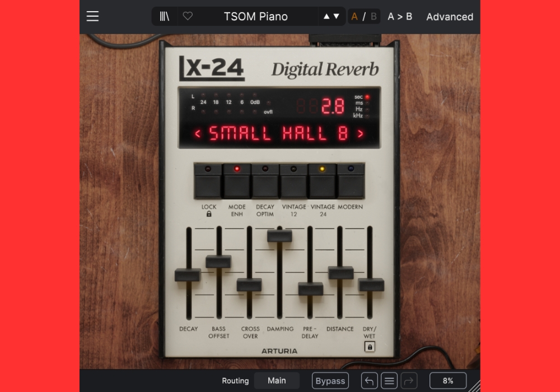Screen dimensions: 560x392
Task: Click the LX-24 logo
Action: click(x=212, y=68)
